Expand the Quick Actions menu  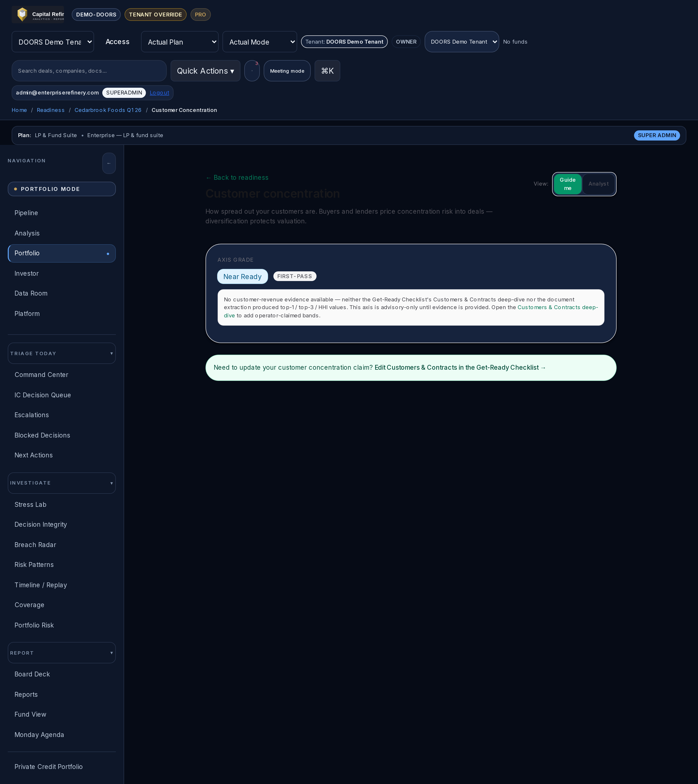pyautogui.click(x=205, y=71)
